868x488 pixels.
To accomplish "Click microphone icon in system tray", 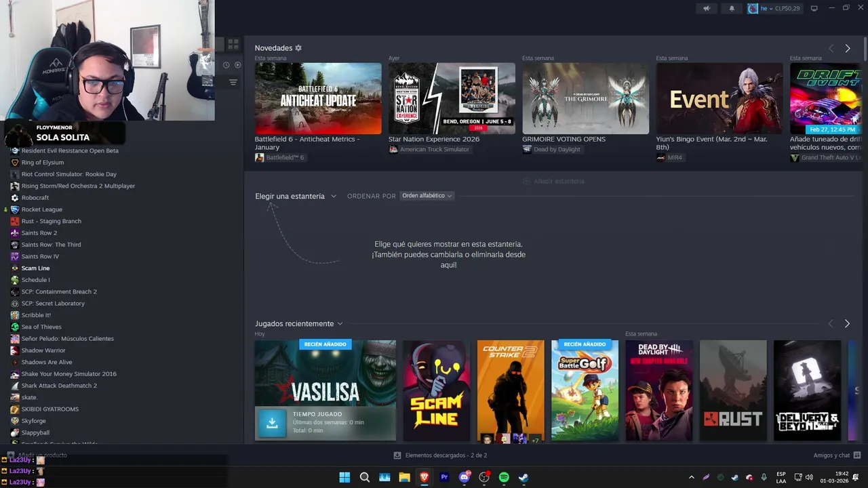I will coord(764,477).
